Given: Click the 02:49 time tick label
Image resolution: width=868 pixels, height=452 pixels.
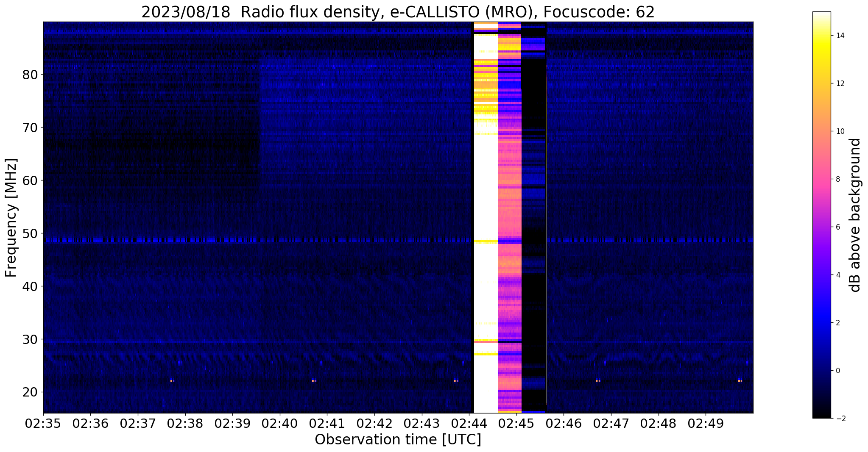Looking at the screenshot, I should [706, 423].
